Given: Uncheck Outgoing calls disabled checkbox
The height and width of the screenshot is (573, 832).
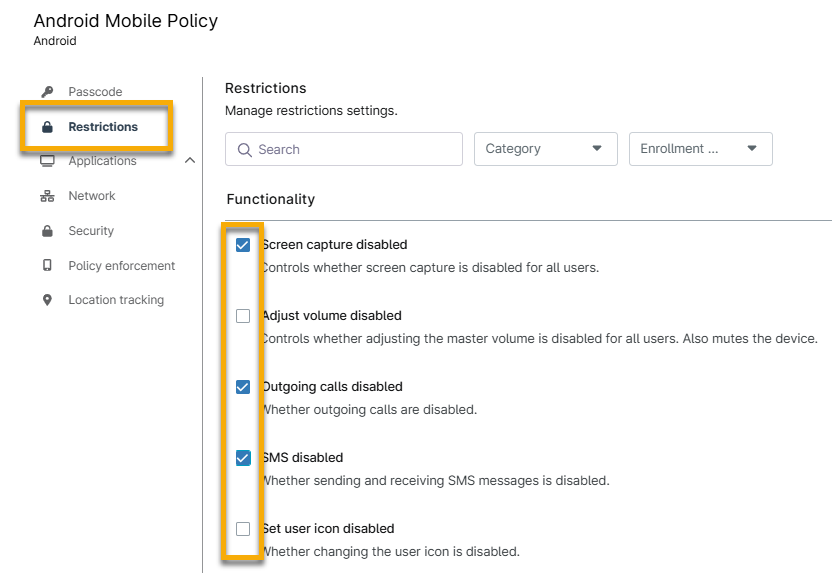Looking at the screenshot, I should [x=243, y=387].
